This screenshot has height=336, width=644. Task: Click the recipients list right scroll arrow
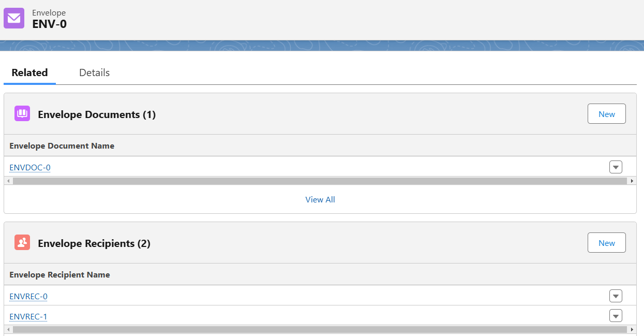632,329
